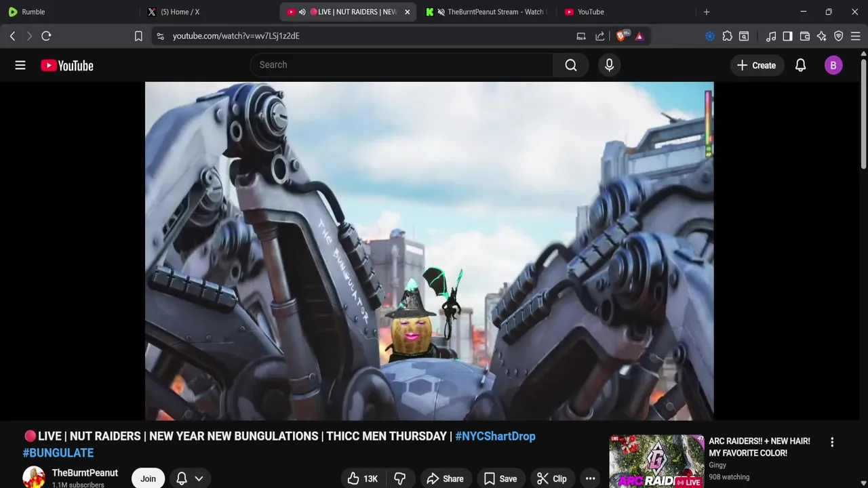Screen dimensions: 868x488
Task: Click the '908 watching' text
Action: [729, 477]
